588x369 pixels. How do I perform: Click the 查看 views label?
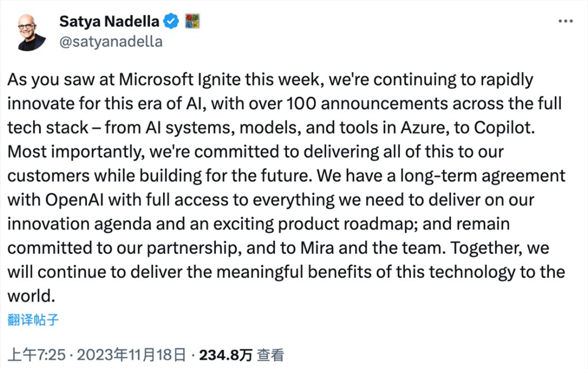(270, 355)
